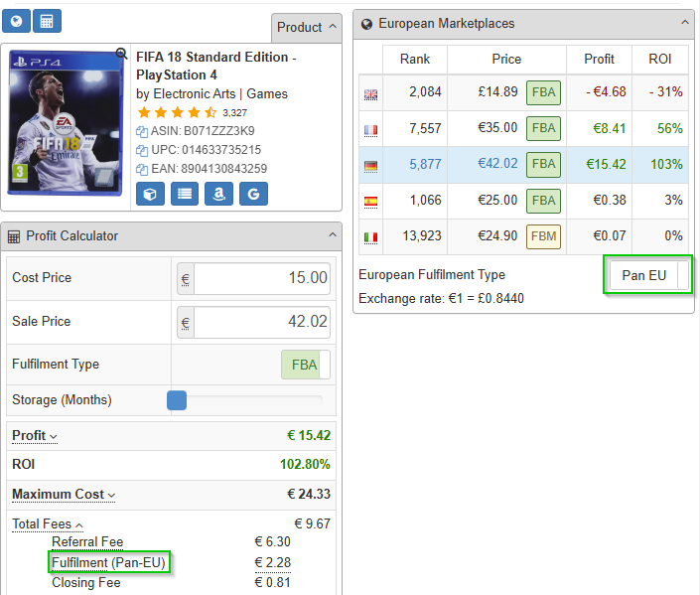700x595 pixels.
Task: Click the Cost Price euro currency symbol
Action: tap(186, 279)
